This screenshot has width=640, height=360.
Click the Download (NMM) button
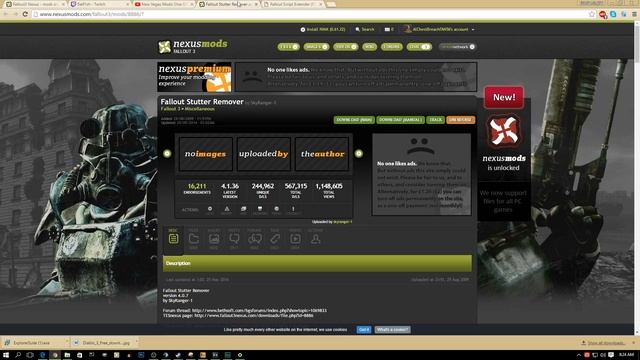coord(354,120)
